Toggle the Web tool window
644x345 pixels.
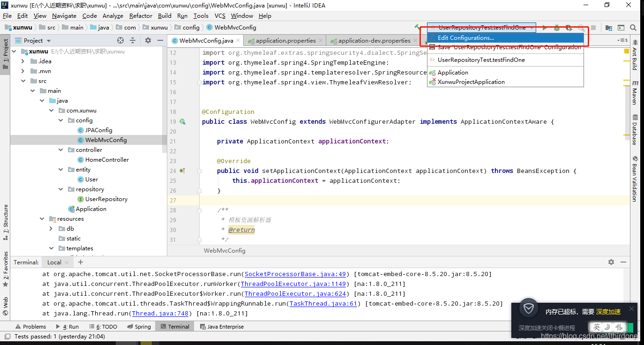coord(5,306)
